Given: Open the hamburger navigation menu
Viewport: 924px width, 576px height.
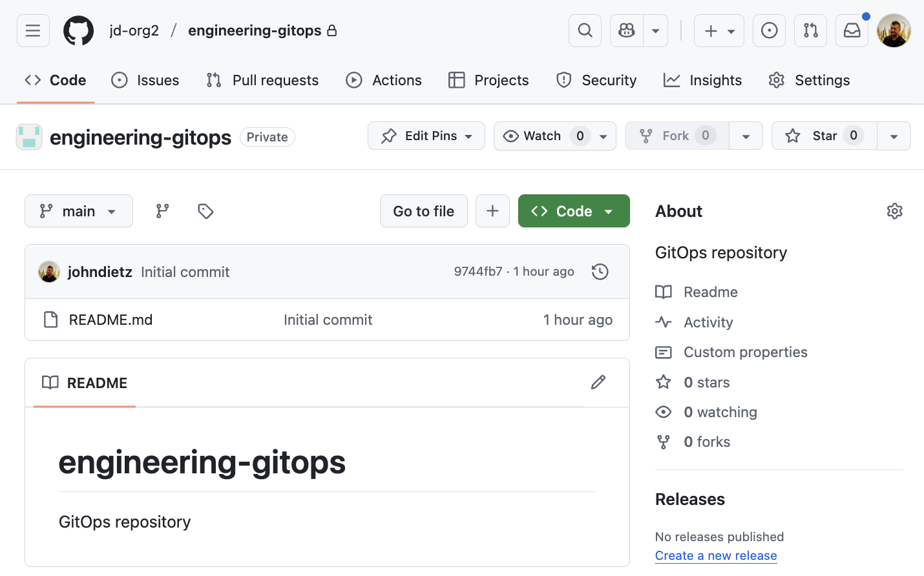Looking at the screenshot, I should point(33,30).
